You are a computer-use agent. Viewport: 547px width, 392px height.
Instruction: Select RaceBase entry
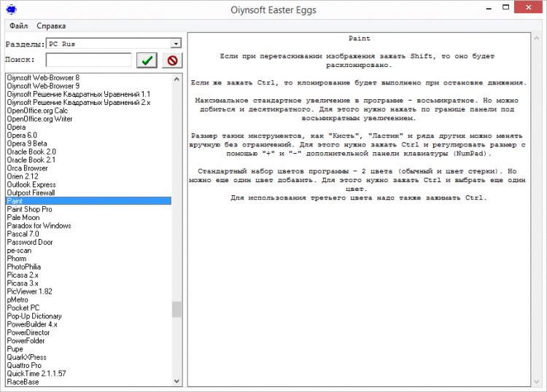tap(89, 382)
